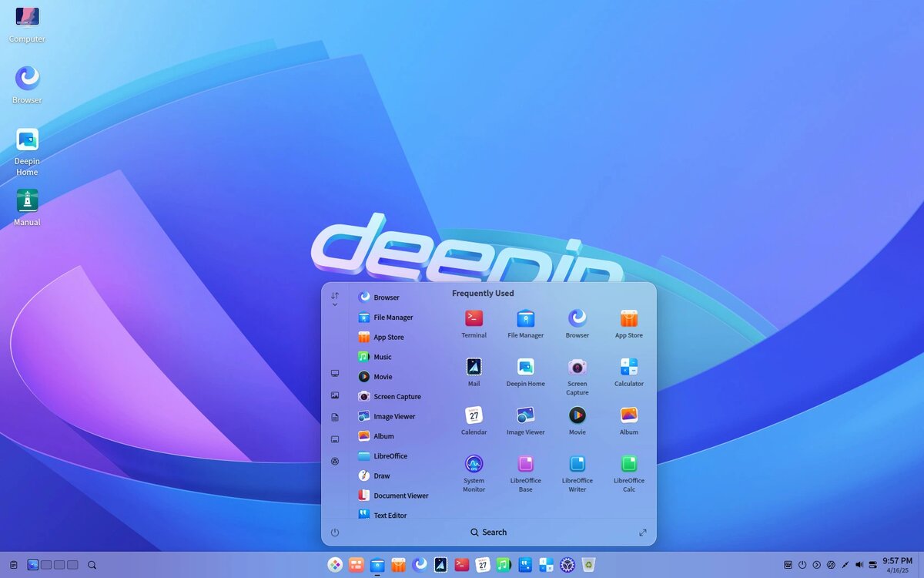The height and width of the screenshot is (578, 924).
Task: Select Document Viewer in the app list
Action: point(393,496)
